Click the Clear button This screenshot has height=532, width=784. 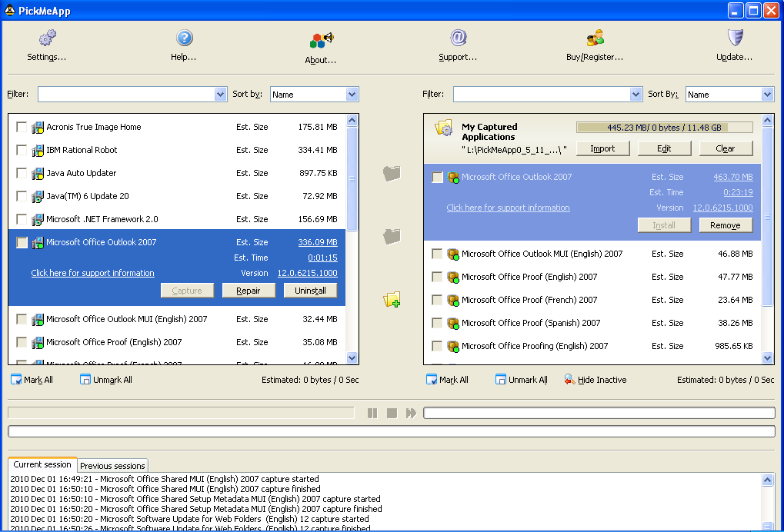[726, 148]
